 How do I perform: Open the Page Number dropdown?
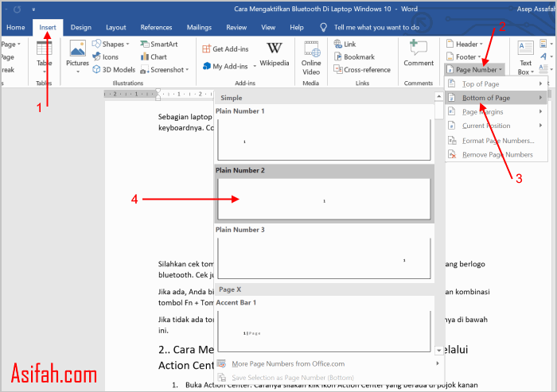click(474, 70)
